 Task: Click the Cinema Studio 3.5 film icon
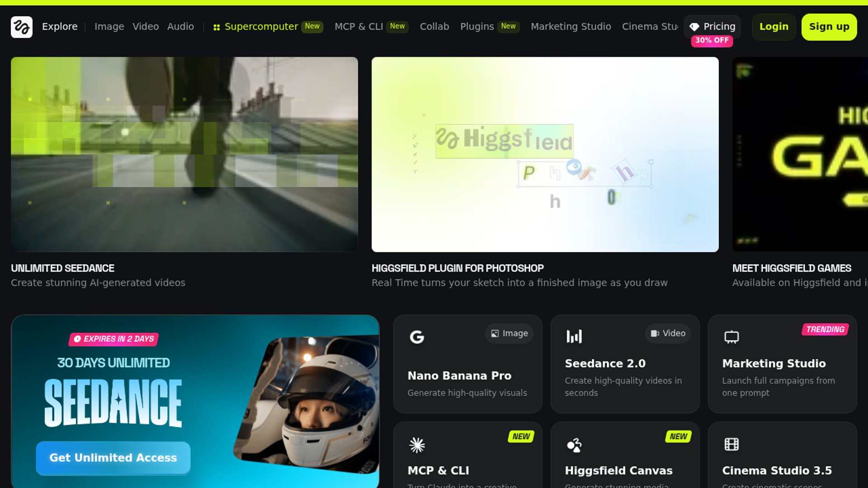point(731,444)
